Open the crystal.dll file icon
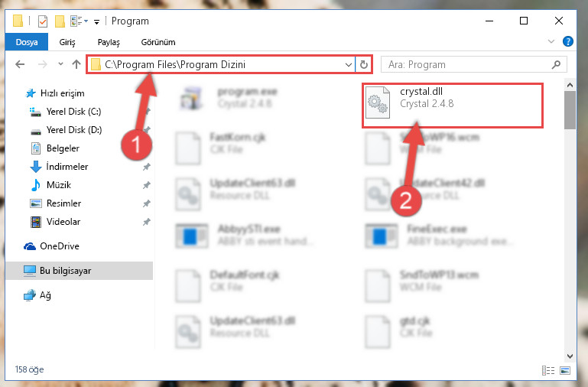588x387 pixels. (378, 102)
